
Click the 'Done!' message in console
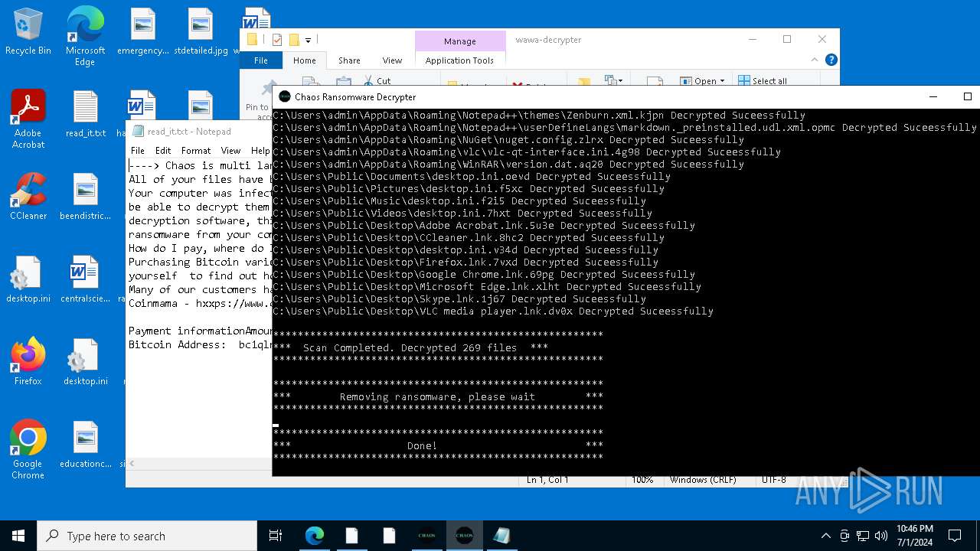tap(422, 445)
